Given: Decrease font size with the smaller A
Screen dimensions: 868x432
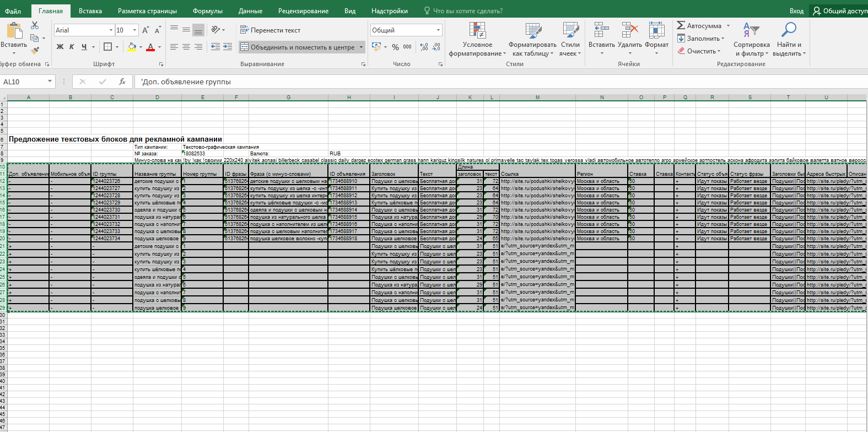Looking at the screenshot, I should click(x=158, y=30).
